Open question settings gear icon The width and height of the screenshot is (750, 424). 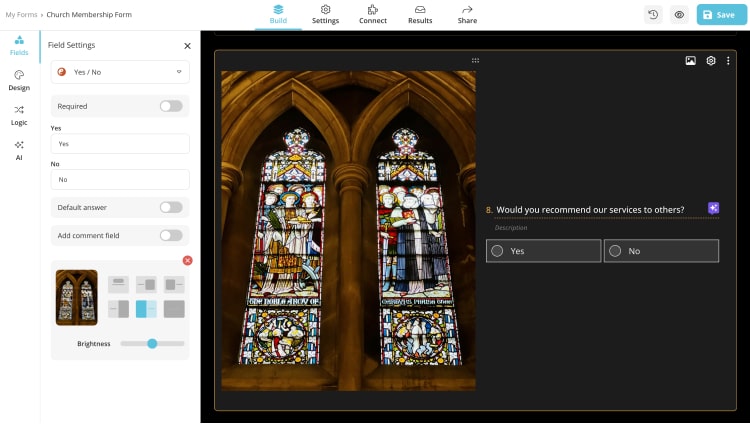tap(711, 61)
